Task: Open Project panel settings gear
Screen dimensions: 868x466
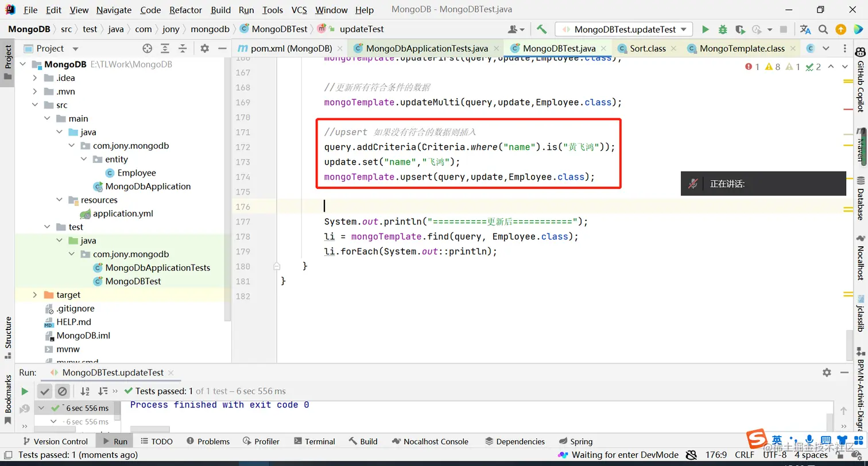Action: [x=205, y=48]
